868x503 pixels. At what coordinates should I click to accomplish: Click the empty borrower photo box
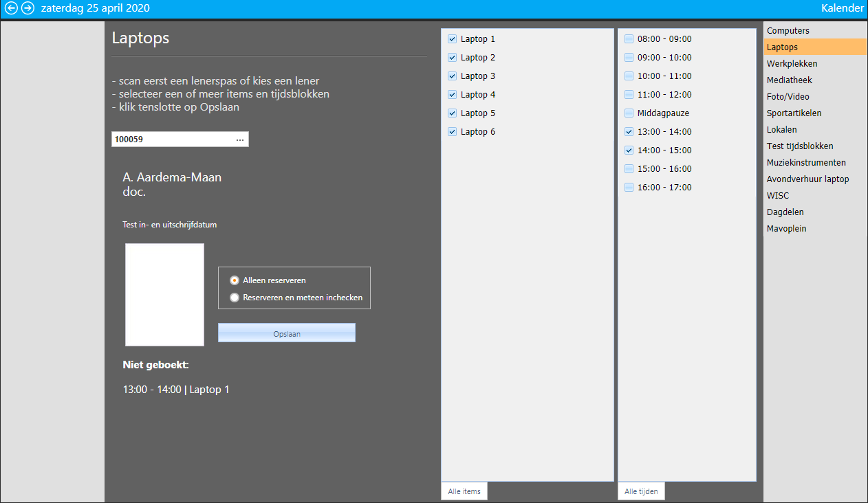(164, 295)
